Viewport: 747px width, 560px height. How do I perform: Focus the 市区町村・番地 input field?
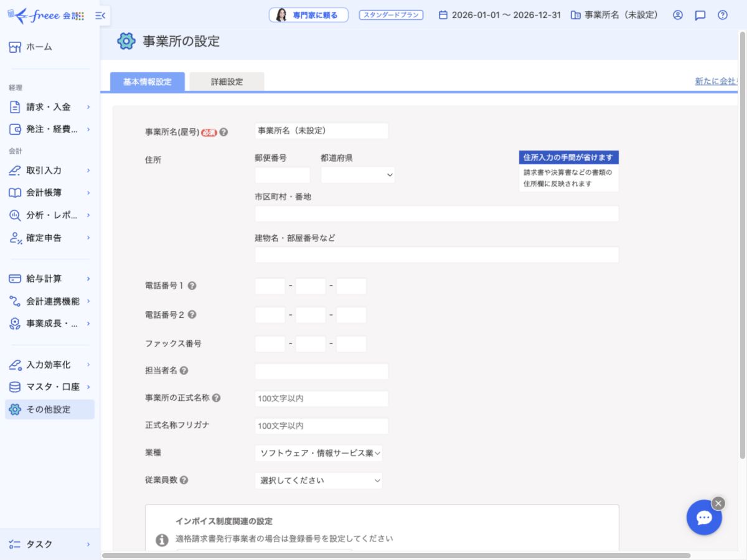(437, 213)
